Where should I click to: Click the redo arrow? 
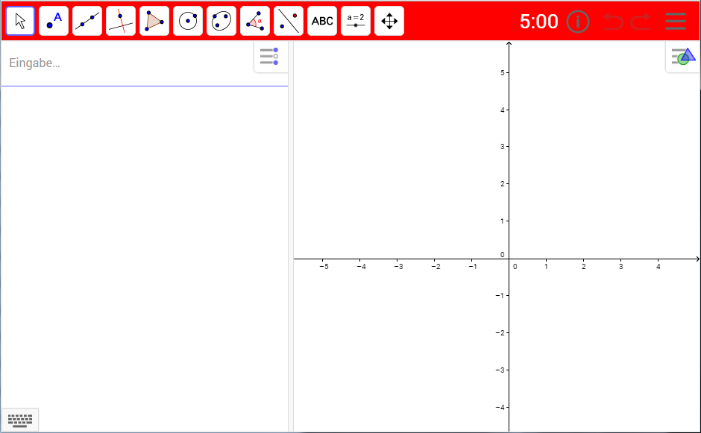pyautogui.click(x=641, y=21)
